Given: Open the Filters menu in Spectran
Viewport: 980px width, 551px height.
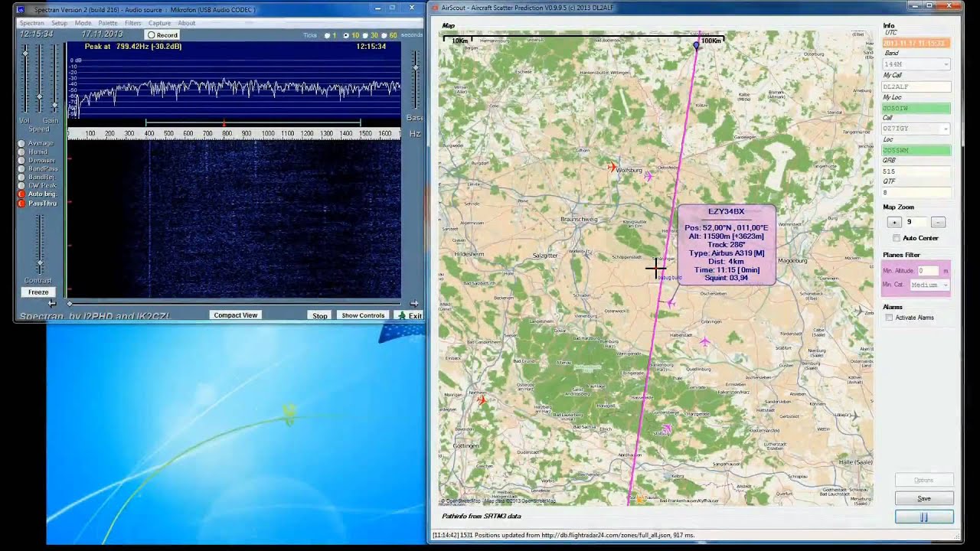Looking at the screenshot, I should [x=133, y=23].
